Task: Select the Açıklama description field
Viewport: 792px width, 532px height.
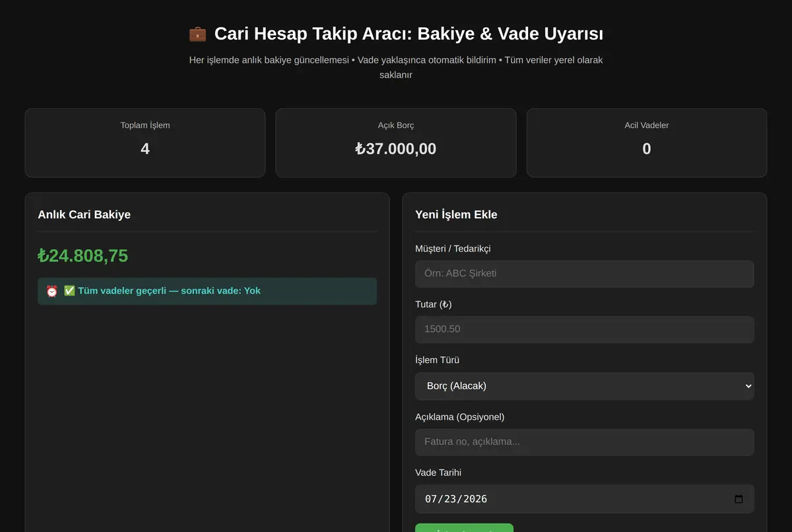Action: click(x=584, y=442)
